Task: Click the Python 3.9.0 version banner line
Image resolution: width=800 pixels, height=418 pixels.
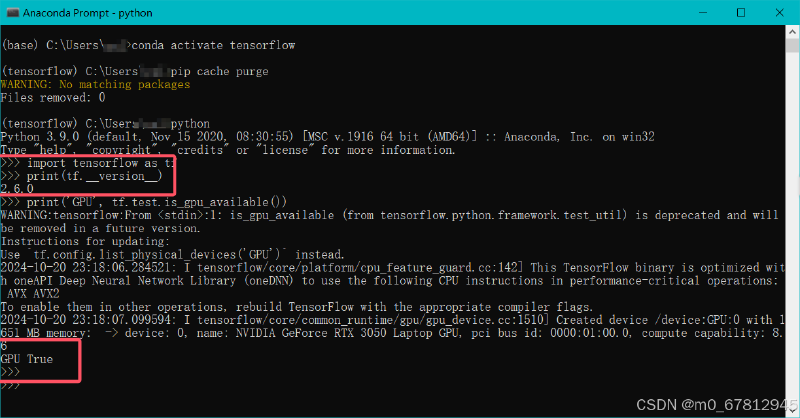Action: click(327, 137)
